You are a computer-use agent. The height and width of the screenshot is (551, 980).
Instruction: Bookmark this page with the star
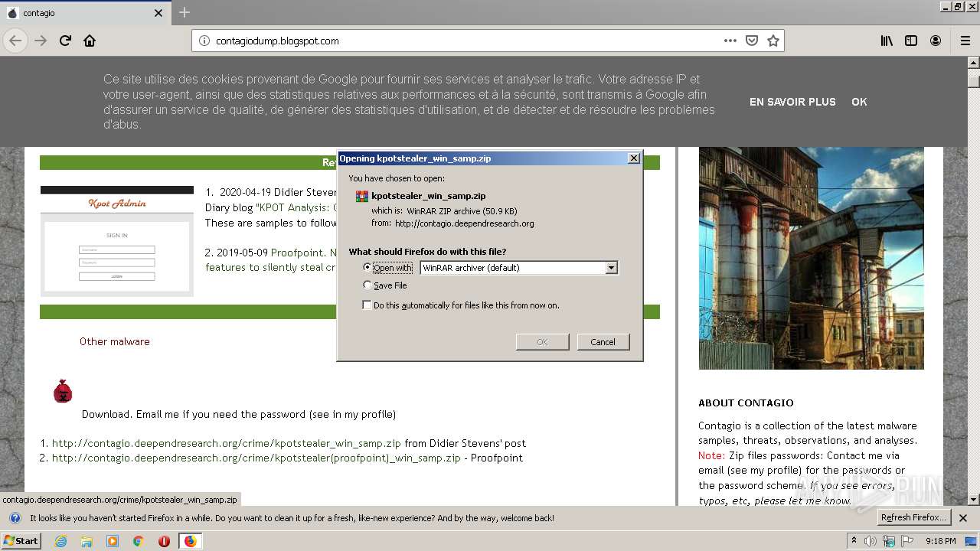click(x=773, y=41)
